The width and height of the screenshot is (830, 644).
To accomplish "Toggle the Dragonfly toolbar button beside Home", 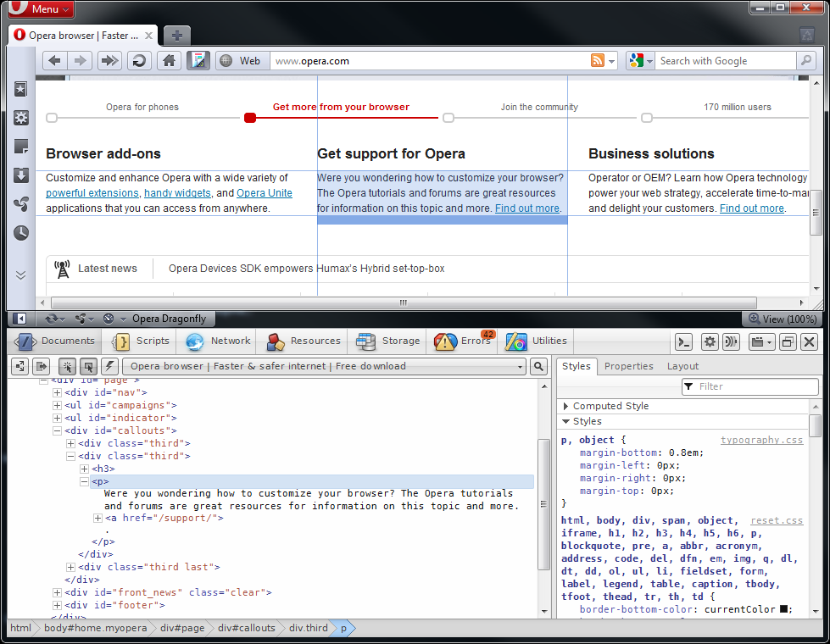I will 198,61.
